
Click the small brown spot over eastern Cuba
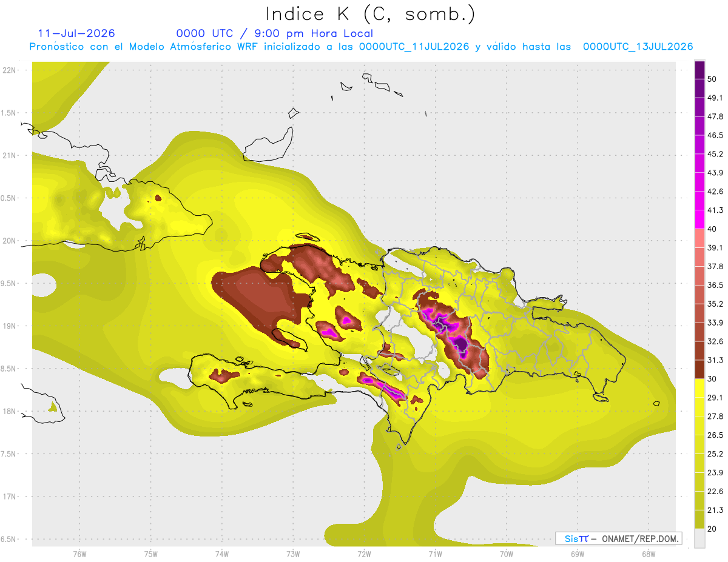click(x=159, y=198)
